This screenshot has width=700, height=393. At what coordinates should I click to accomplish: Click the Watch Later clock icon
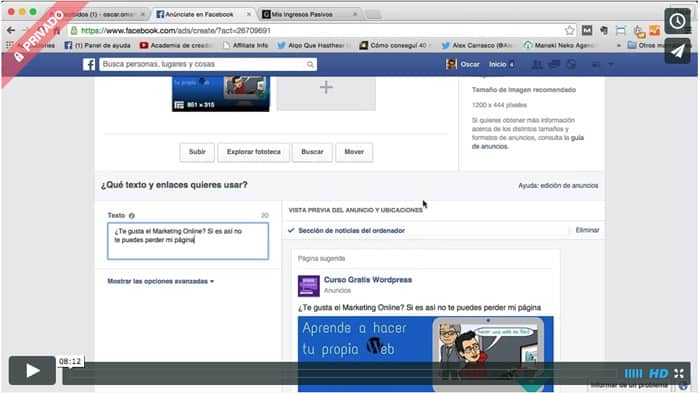(677, 21)
